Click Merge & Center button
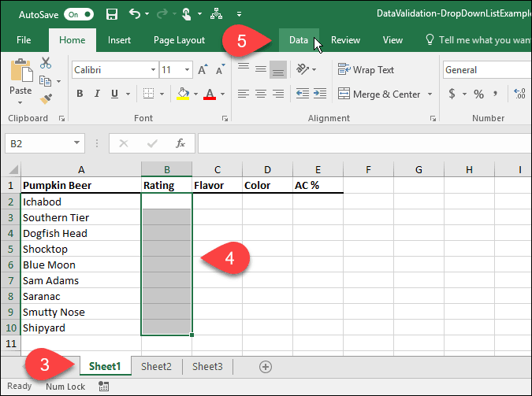 [x=379, y=94]
